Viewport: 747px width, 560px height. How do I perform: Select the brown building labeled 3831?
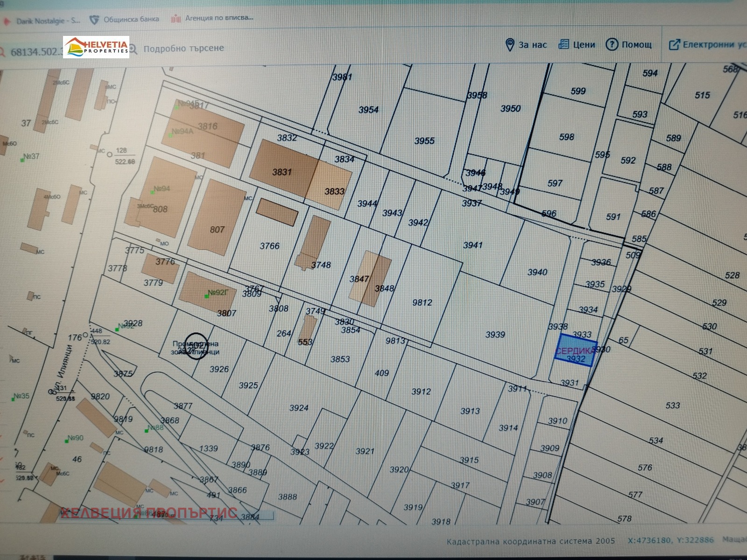click(x=282, y=172)
